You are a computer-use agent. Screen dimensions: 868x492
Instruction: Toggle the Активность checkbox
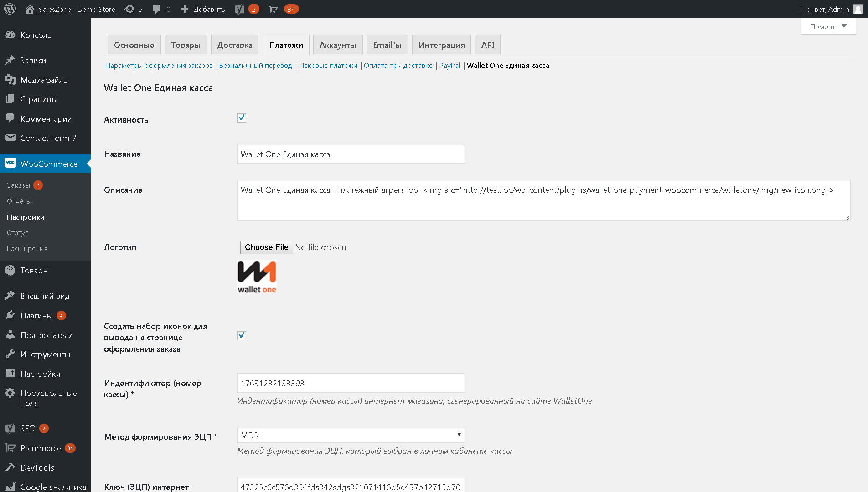tap(242, 118)
